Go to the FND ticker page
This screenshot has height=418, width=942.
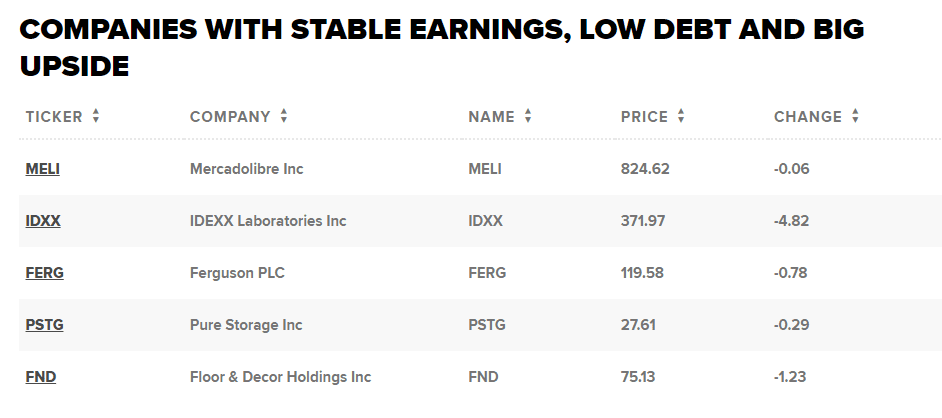tap(41, 377)
